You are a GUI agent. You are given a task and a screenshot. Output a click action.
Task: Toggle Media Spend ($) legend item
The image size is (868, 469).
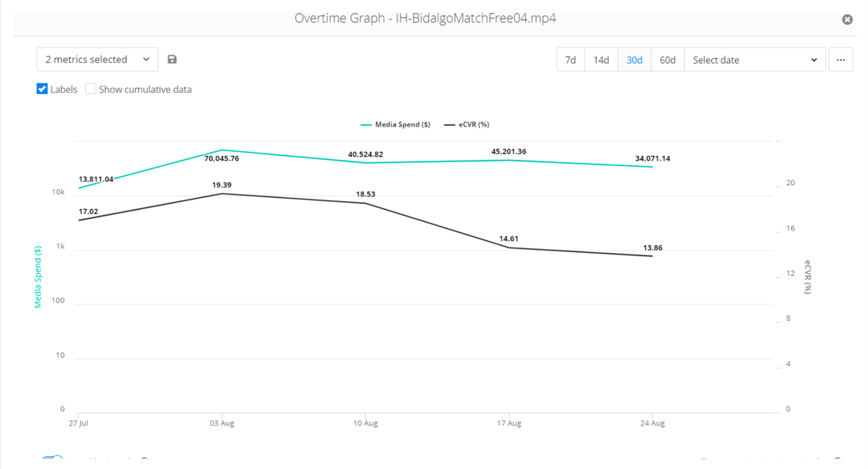[395, 125]
